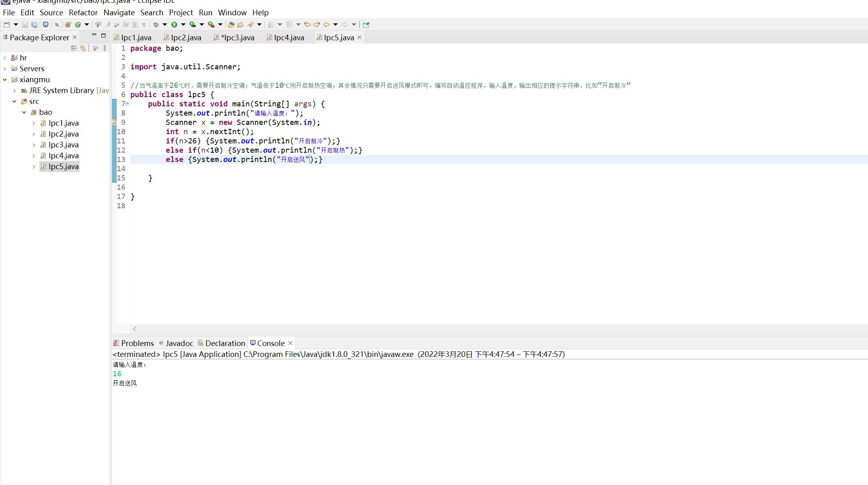Open the Problems view tab
868x485 pixels.
[137, 343]
